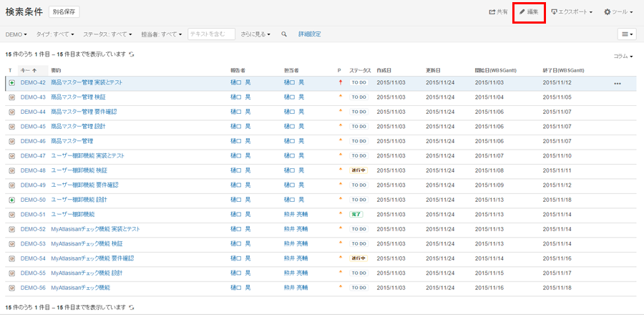Sort by the Start date (開始日) column header

pyautogui.click(x=496, y=71)
